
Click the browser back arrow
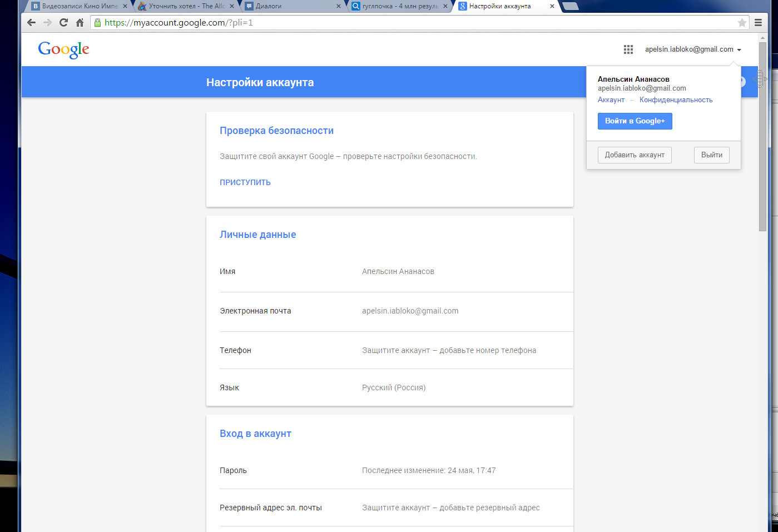pos(31,23)
